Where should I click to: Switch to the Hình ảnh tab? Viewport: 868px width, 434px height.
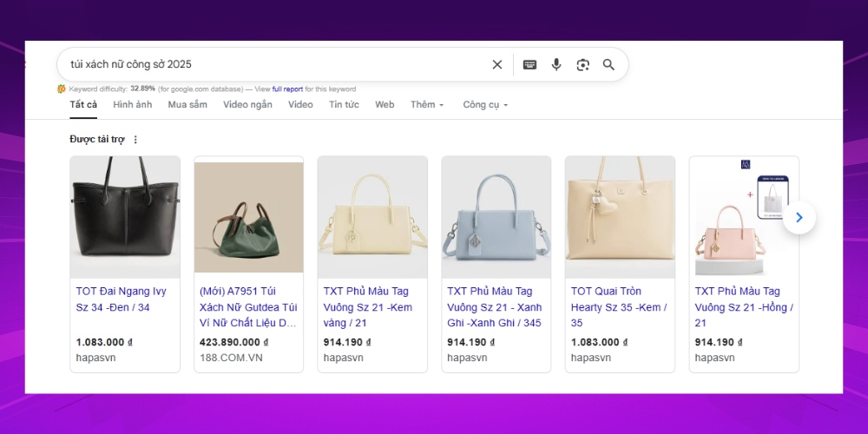132,105
